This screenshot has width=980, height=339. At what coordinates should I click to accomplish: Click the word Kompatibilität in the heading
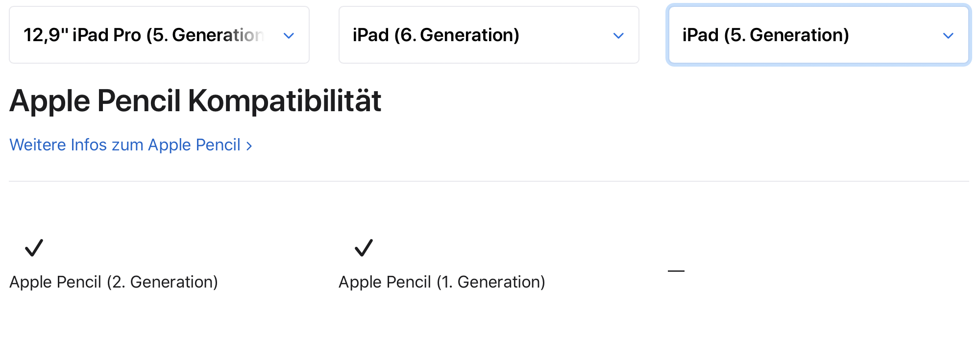284,101
